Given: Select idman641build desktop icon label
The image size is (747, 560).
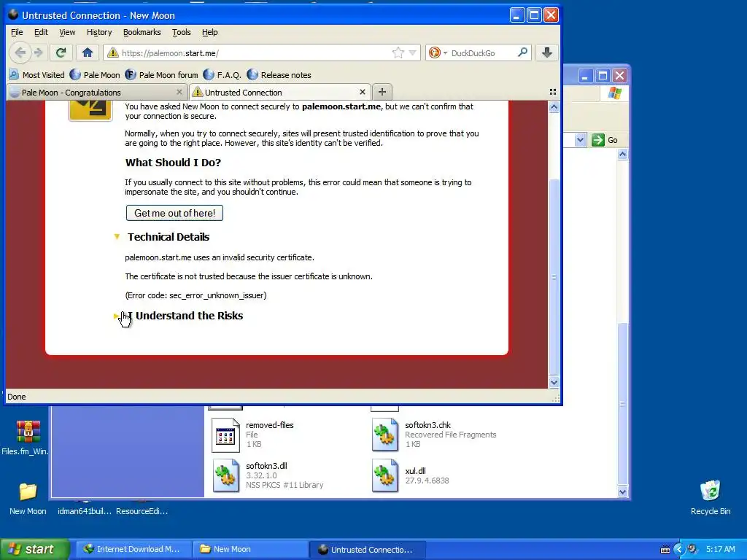Looking at the screenshot, I should point(85,511).
